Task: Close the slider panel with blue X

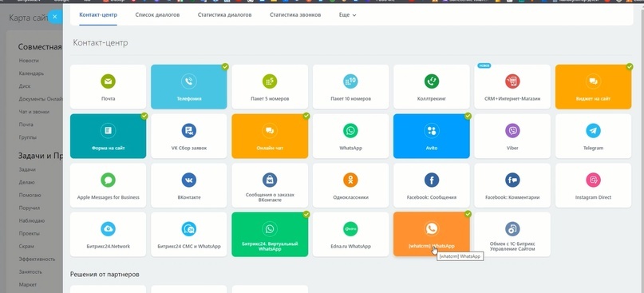Action: pos(54,17)
